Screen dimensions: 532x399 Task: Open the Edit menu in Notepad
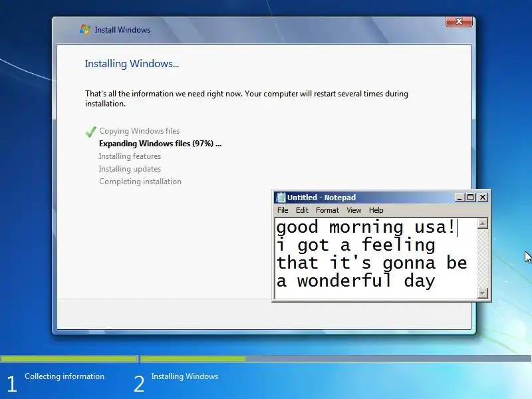coord(302,210)
